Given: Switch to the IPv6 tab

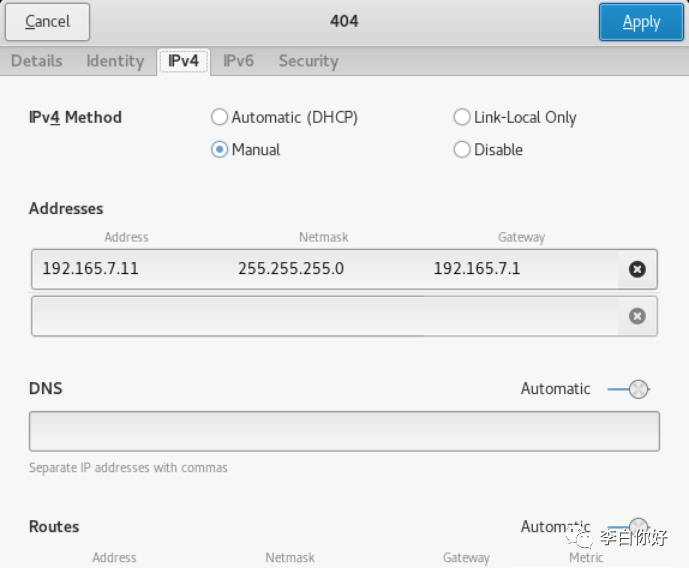Looking at the screenshot, I should pos(238,61).
